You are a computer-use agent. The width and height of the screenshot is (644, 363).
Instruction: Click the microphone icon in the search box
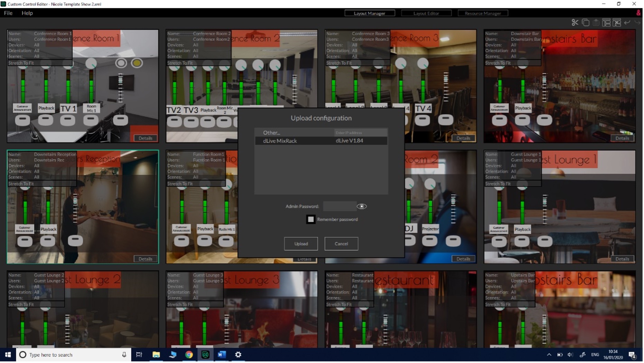124,355
